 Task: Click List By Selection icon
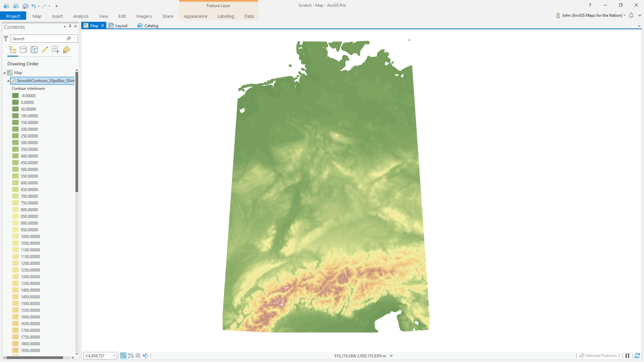click(x=34, y=50)
